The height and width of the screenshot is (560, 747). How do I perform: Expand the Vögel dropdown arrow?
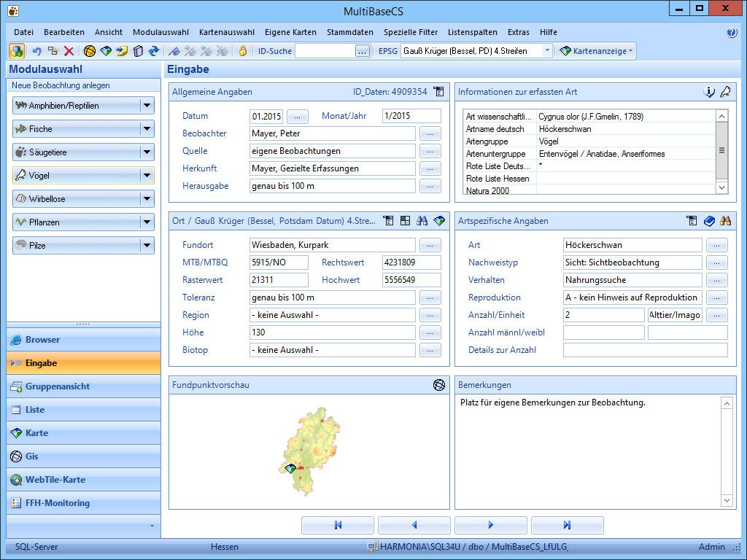[x=147, y=176]
